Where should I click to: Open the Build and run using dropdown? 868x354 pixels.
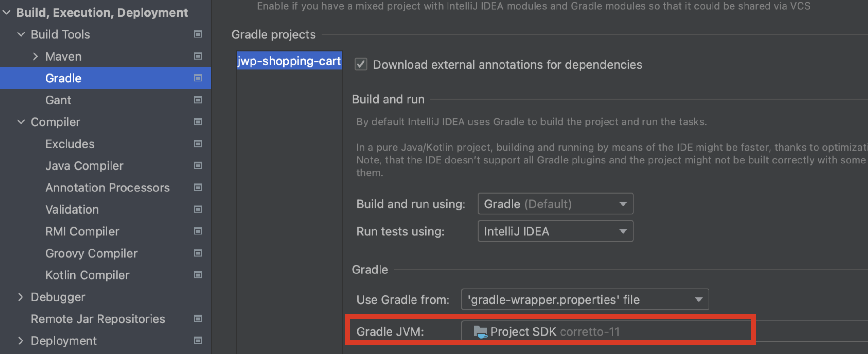tap(555, 204)
